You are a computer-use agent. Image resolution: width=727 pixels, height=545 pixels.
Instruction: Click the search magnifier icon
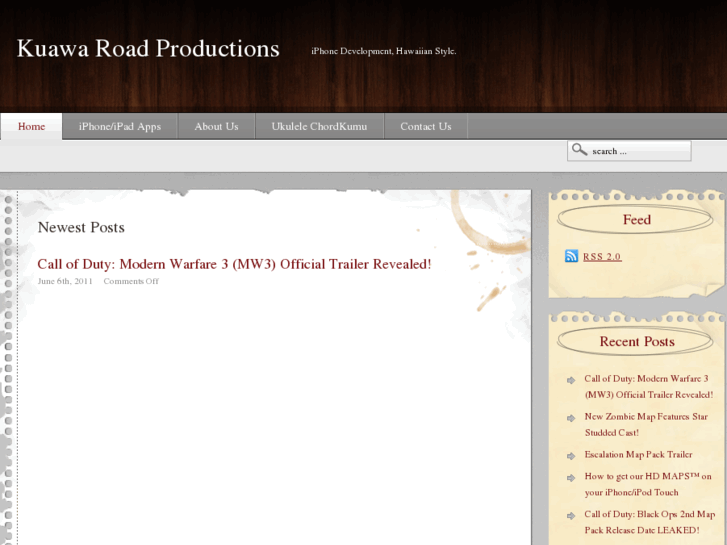coord(579,150)
